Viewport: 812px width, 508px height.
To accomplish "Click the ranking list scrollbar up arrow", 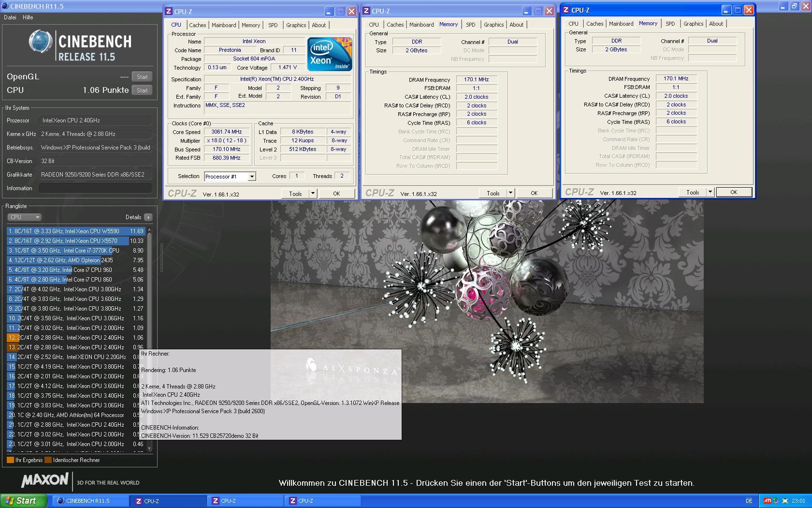I will pyautogui.click(x=149, y=230).
